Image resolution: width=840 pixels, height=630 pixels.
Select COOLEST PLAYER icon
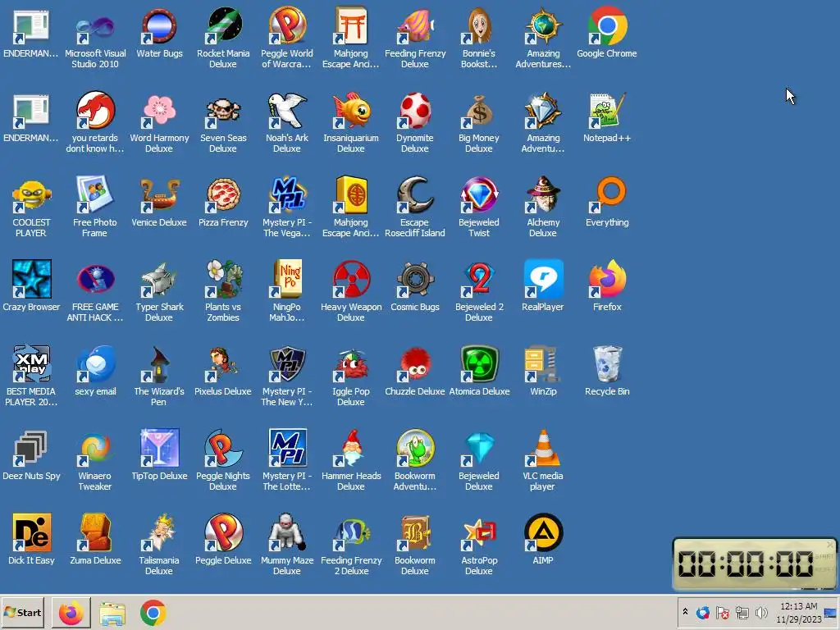(x=31, y=196)
